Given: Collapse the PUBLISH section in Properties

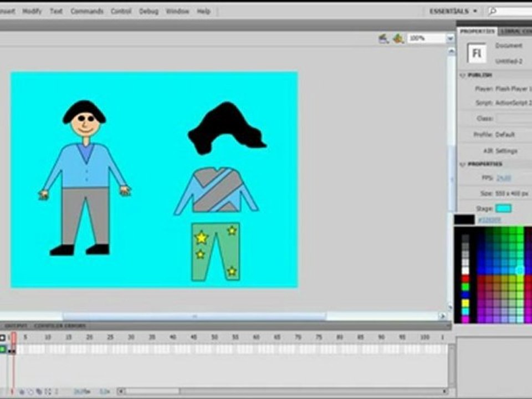Looking at the screenshot, I should coord(462,75).
